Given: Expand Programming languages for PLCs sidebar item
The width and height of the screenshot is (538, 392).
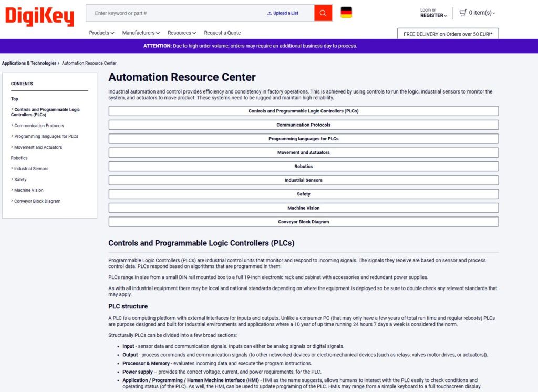Looking at the screenshot, I should point(45,136).
